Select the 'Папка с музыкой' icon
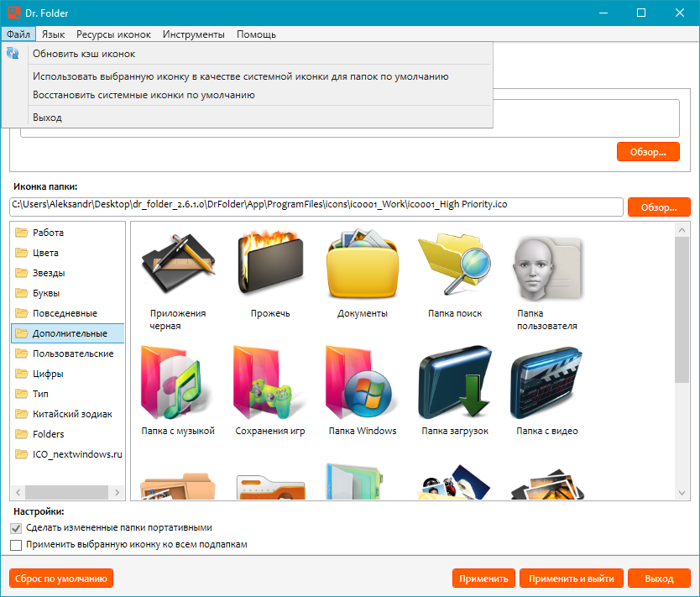This screenshot has height=597, width=700. tap(176, 382)
